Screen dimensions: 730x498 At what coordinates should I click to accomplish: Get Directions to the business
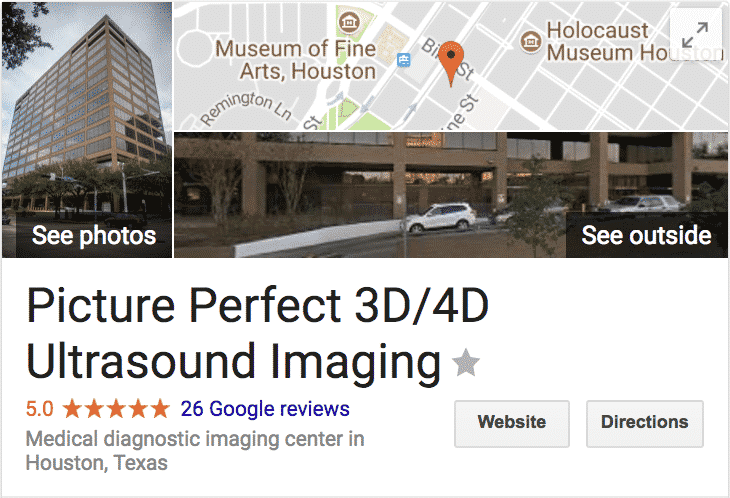644,424
